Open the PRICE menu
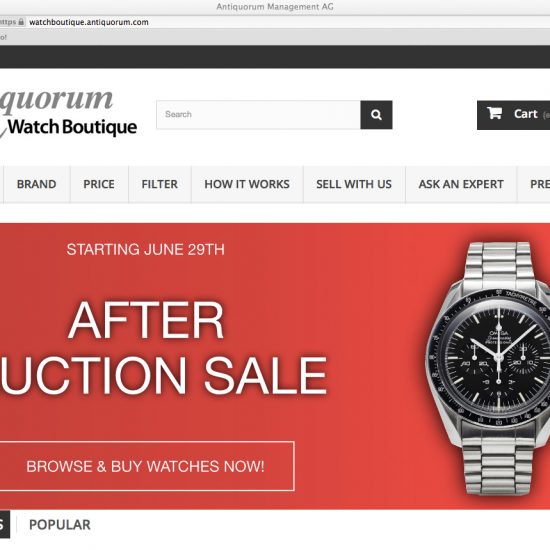 coord(99,184)
